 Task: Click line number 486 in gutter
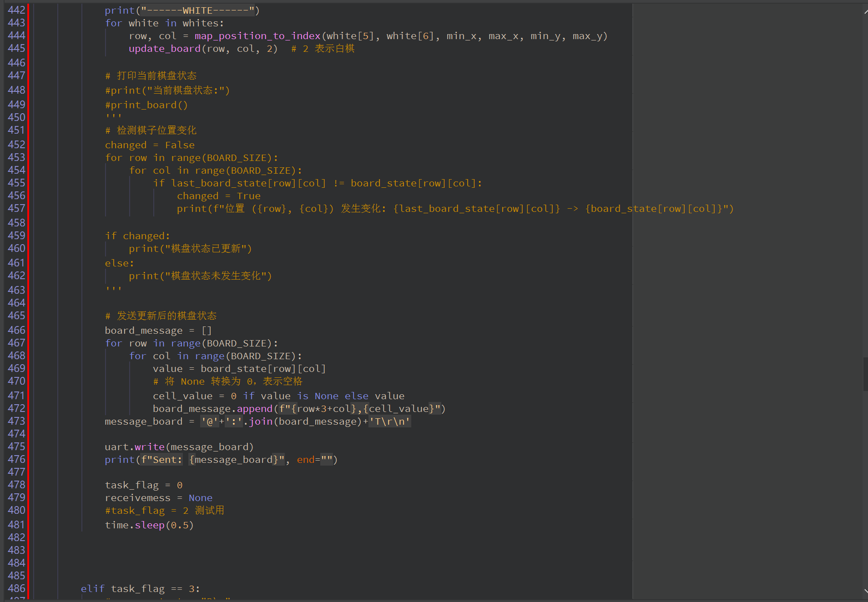tap(16, 588)
